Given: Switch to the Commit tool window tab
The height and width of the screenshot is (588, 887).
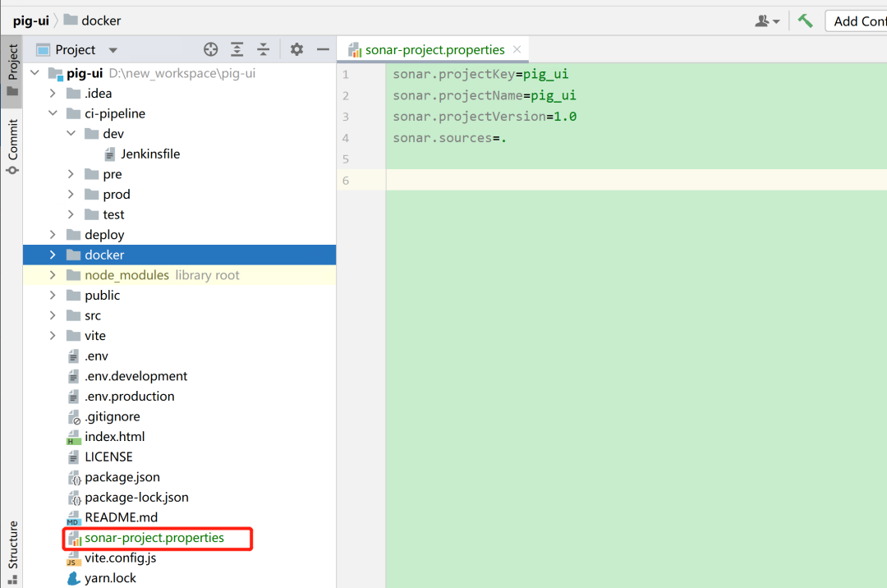Looking at the screenshot, I should point(12,146).
